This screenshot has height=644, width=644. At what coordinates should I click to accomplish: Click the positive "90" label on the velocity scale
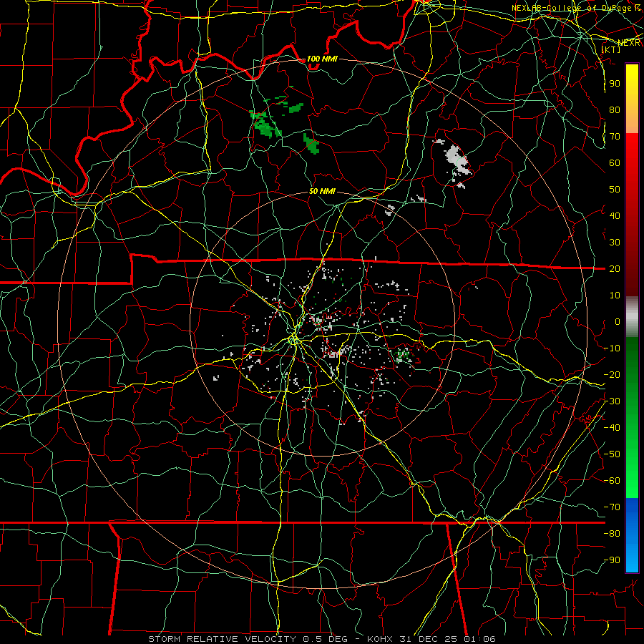615,84
